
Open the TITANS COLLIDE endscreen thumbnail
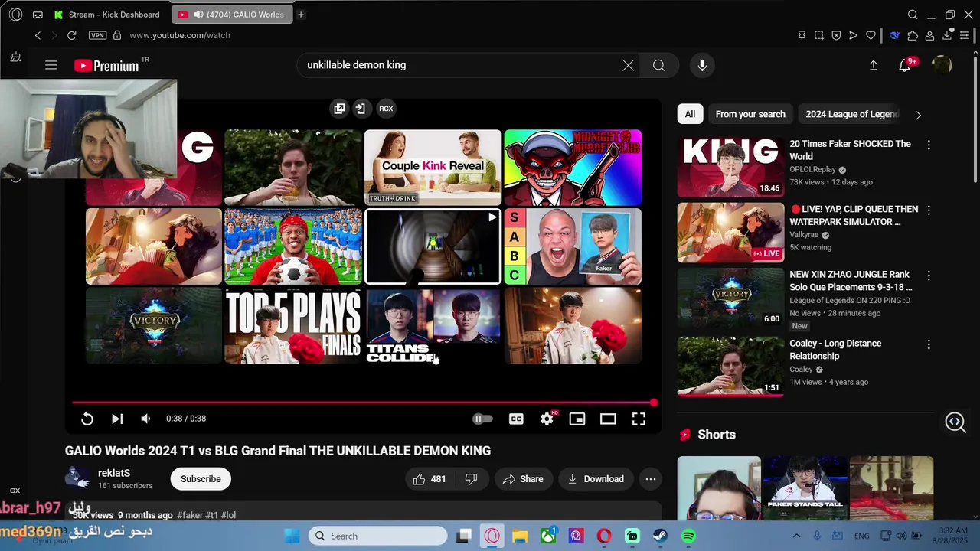coord(433,325)
